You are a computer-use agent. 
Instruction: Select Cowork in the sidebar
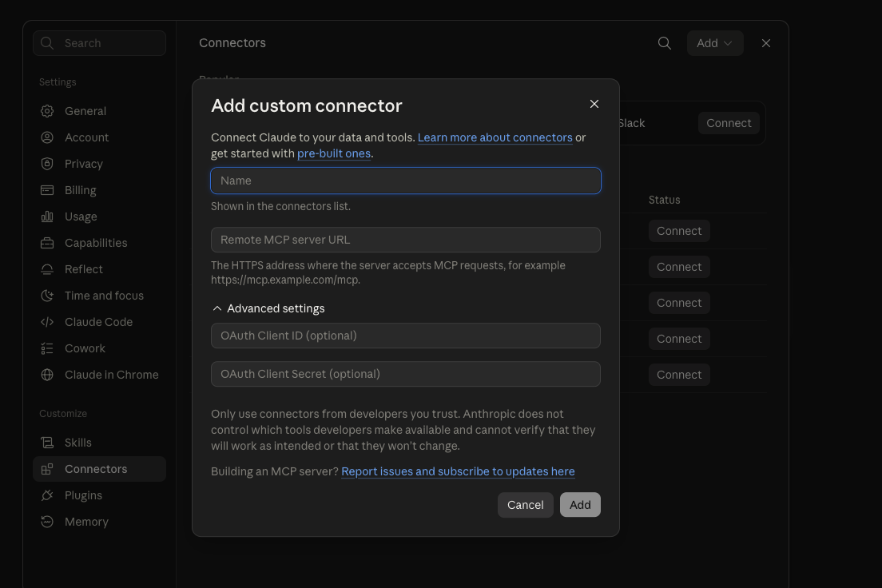(x=100, y=348)
